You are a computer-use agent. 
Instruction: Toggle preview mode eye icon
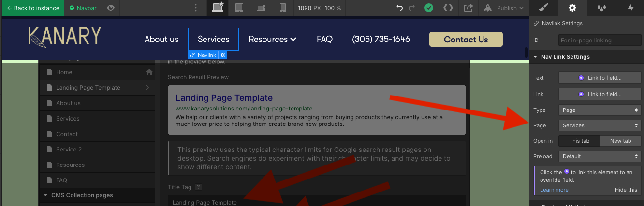(x=111, y=8)
